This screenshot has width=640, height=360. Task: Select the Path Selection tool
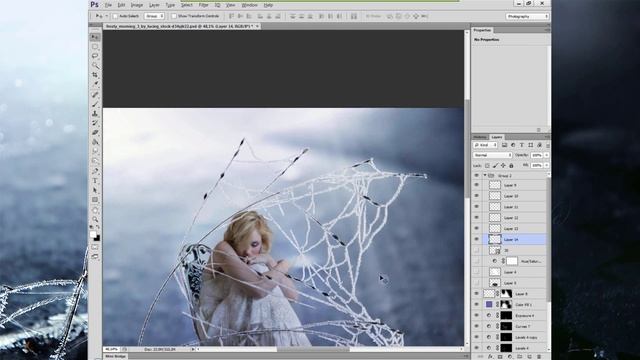[x=95, y=190]
